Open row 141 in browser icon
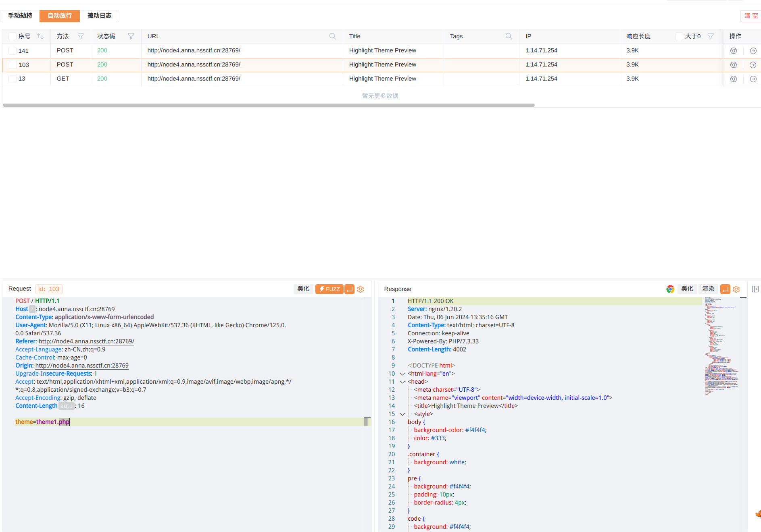761x532 pixels. click(x=734, y=51)
